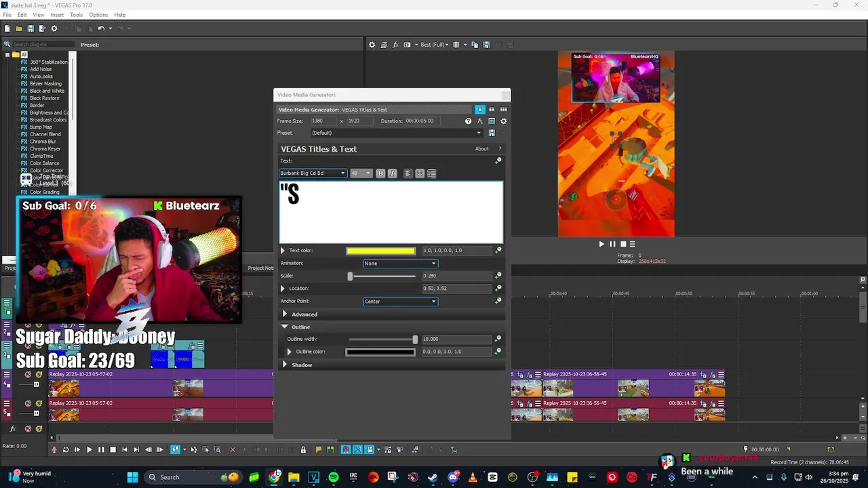Open video preview properties gear icon
Screen dimensions: 868x488
372,45
